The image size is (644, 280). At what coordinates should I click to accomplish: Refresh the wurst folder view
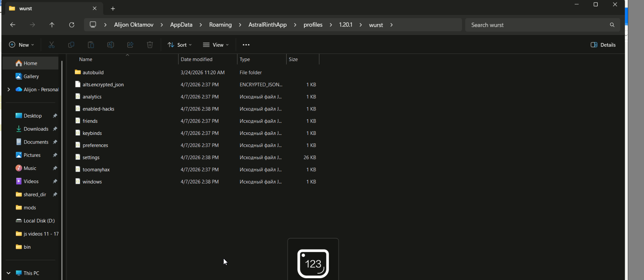click(x=72, y=25)
